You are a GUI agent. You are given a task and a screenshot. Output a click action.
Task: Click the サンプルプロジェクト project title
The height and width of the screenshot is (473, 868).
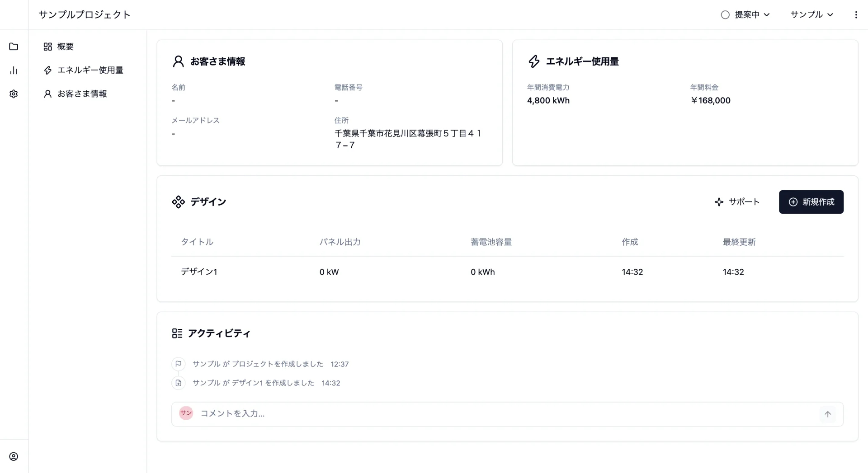(x=85, y=15)
